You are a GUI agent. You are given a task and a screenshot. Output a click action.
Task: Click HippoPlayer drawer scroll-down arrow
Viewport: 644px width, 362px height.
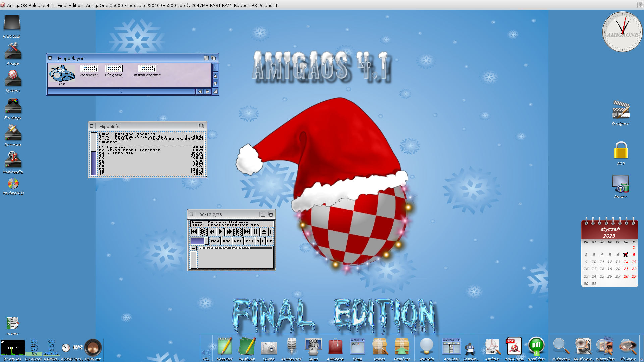pos(215,84)
